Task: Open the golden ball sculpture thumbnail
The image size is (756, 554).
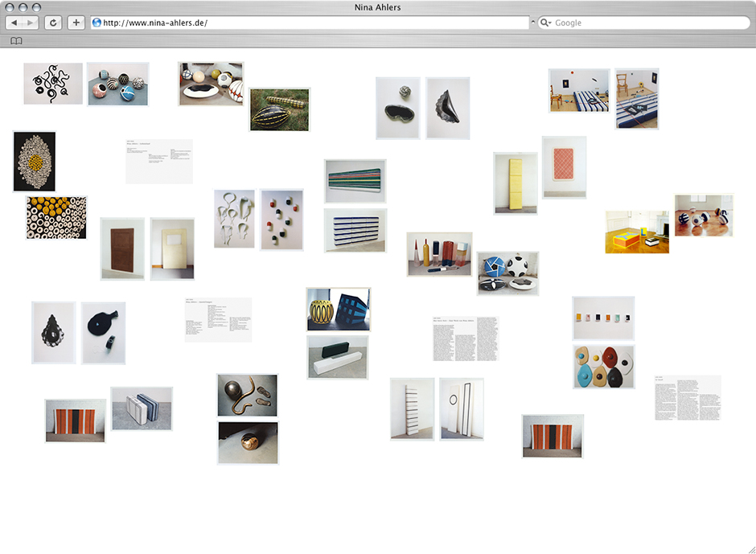Action: 248,442
